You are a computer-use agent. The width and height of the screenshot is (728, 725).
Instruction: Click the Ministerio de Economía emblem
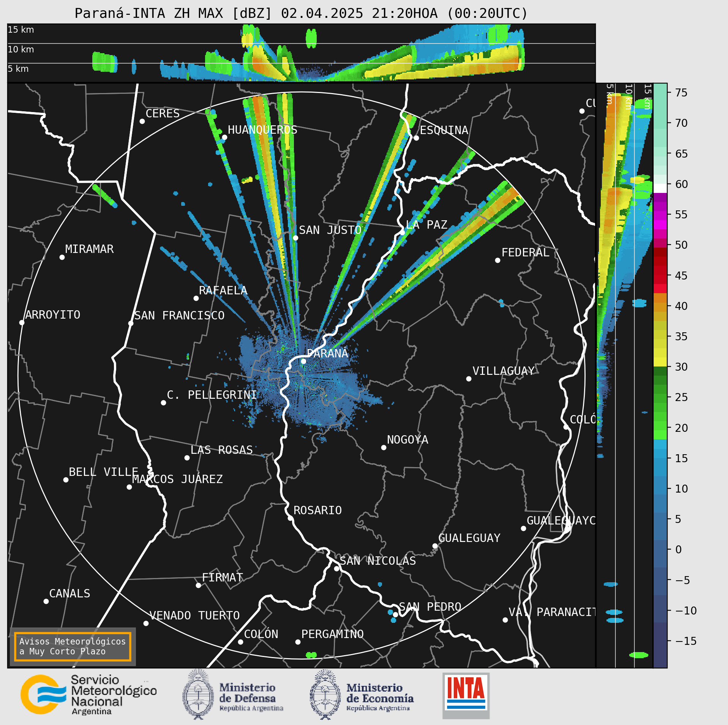tap(325, 695)
